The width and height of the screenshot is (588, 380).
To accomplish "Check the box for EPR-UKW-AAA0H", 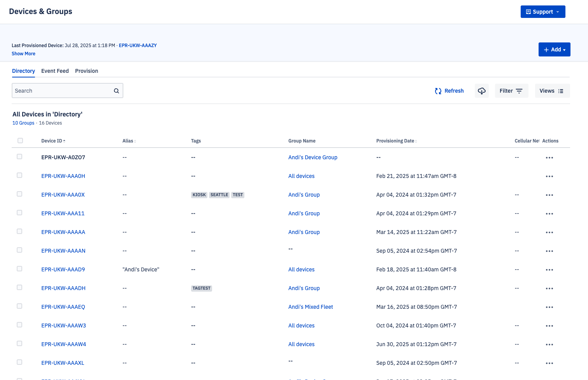I will (19, 175).
